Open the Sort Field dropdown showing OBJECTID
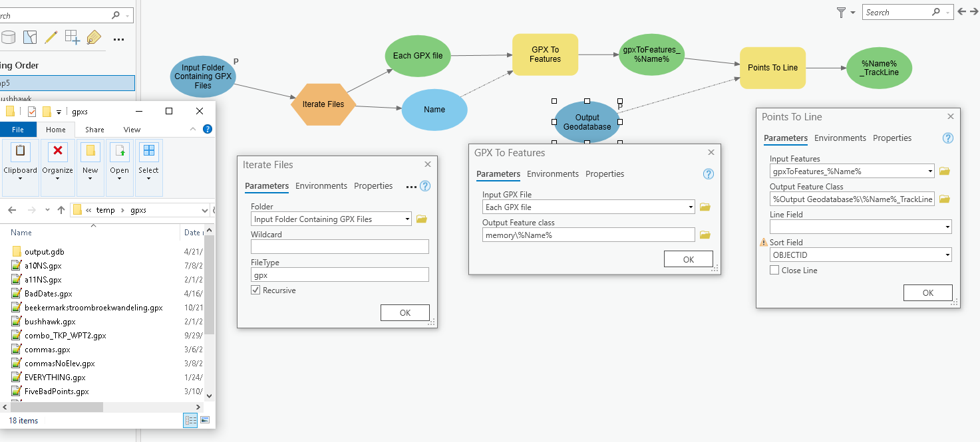Image resolution: width=980 pixels, height=442 pixels. click(947, 255)
